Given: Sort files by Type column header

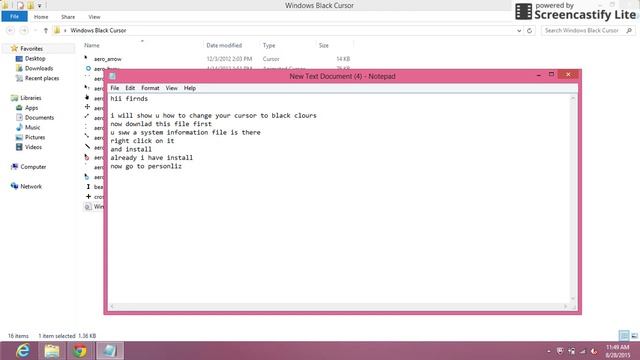Looking at the screenshot, I should click(269, 45).
